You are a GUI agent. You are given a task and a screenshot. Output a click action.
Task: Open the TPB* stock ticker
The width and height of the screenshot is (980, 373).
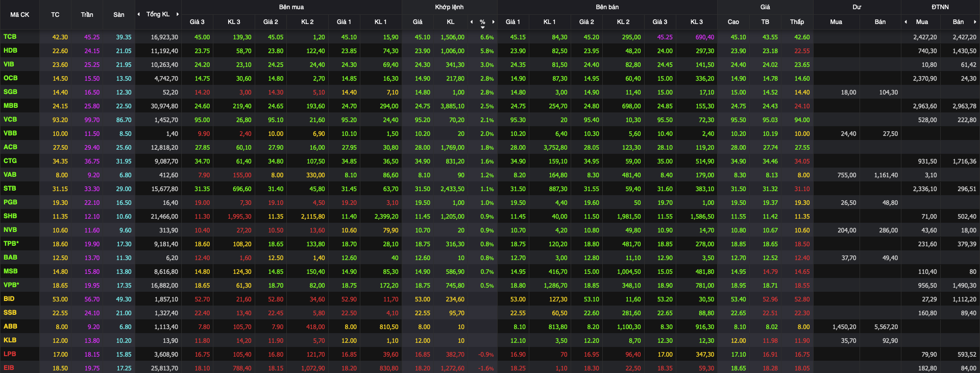[11, 244]
